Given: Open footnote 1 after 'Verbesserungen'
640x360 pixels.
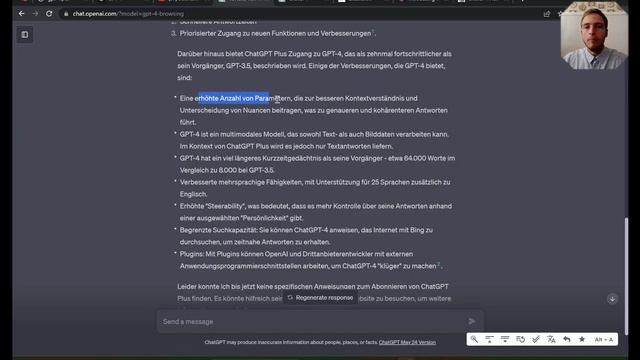Looking at the screenshot, I should click(x=373, y=31).
